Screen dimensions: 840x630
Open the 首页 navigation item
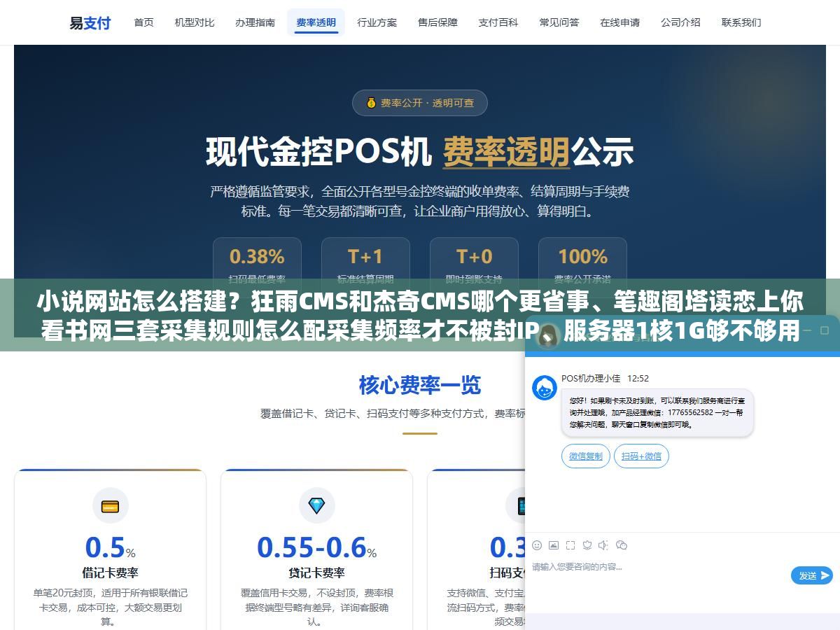[x=143, y=22]
